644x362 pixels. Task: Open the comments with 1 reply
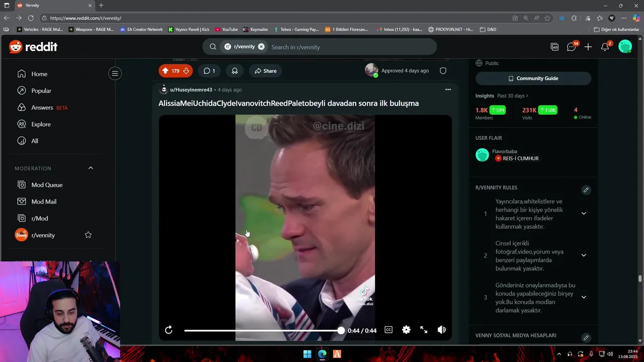209,71
